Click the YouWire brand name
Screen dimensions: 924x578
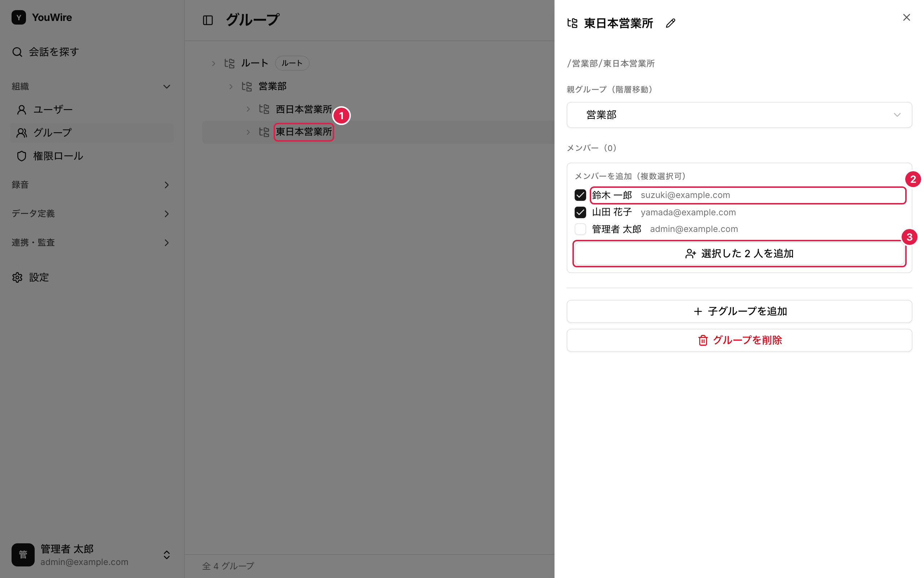(x=52, y=18)
